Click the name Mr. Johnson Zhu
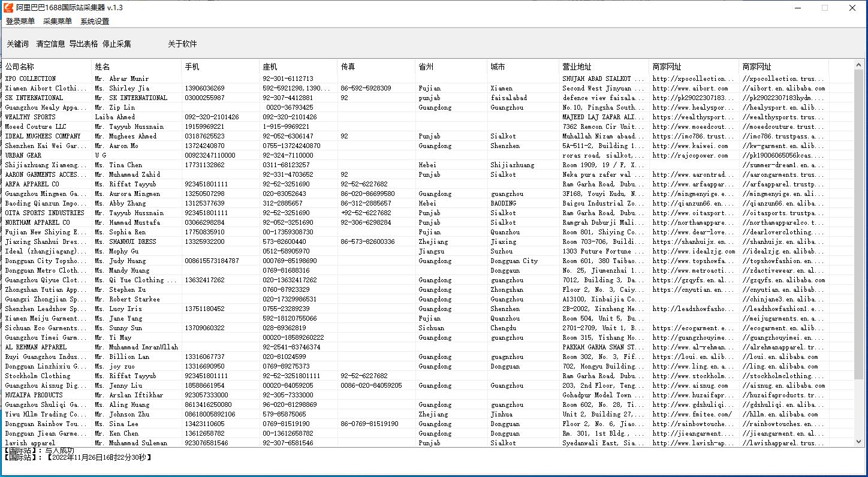This screenshot has height=477, width=868. coord(122,414)
